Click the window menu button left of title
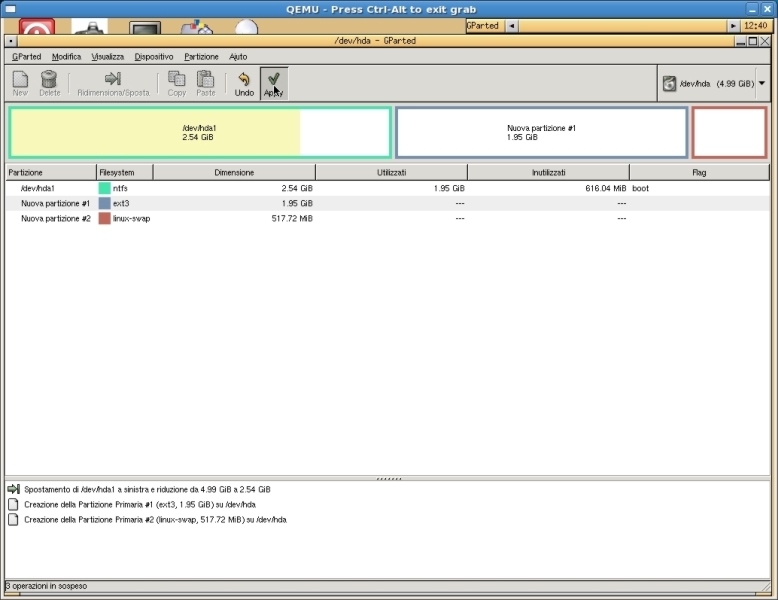778x600 pixels. pyautogui.click(x=11, y=41)
